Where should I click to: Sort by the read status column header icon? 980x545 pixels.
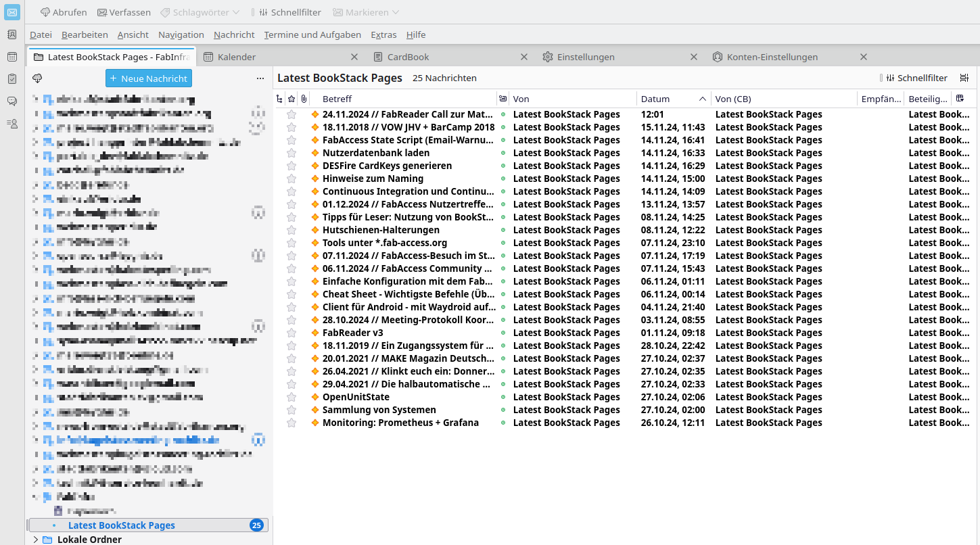(503, 99)
